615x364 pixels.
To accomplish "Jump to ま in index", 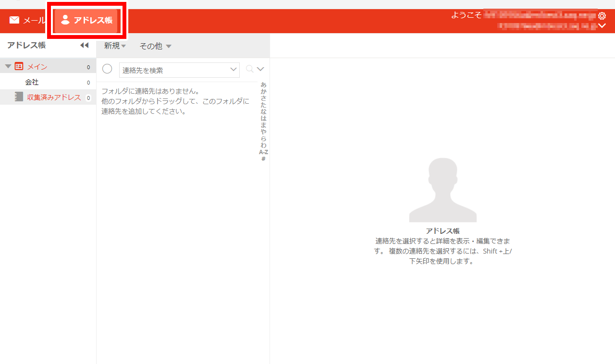I will [263, 125].
